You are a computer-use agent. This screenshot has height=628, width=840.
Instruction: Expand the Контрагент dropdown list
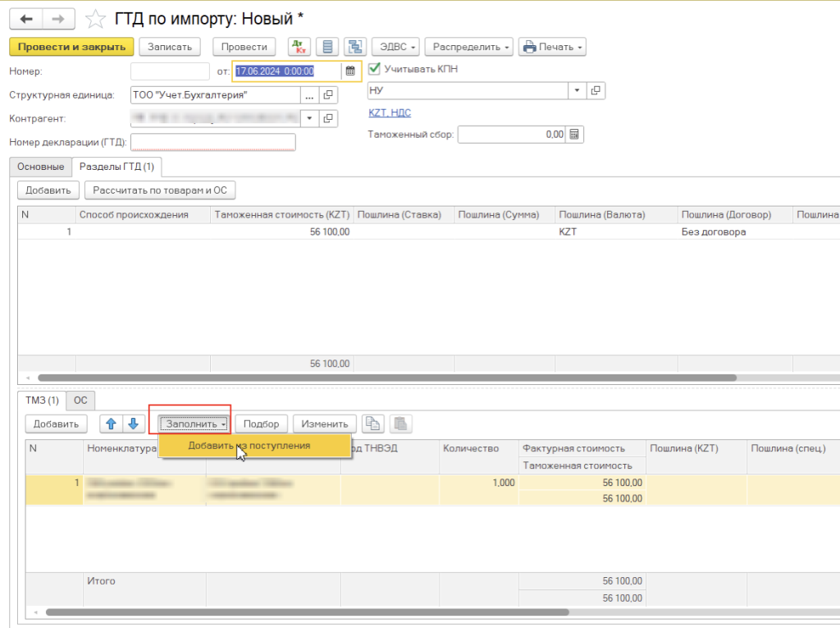tap(309, 118)
